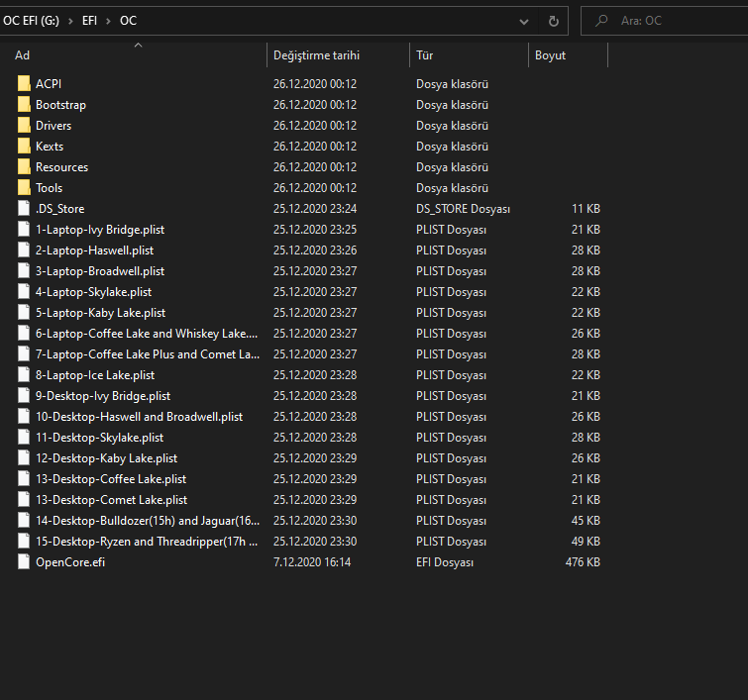Select the 'OC' breadcrumb segment

tap(129, 21)
